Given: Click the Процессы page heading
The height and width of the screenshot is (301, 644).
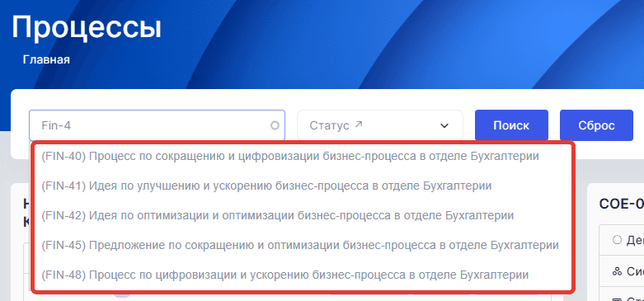Looking at the screenshot, I should 87,27.
